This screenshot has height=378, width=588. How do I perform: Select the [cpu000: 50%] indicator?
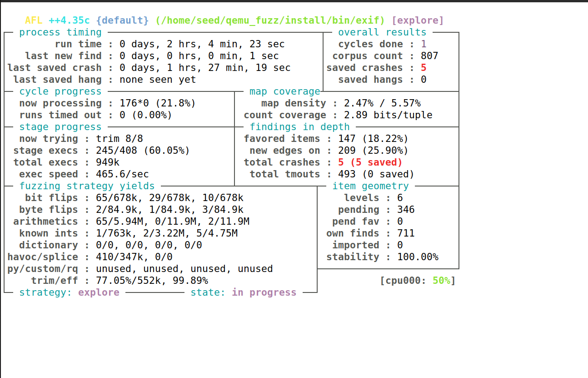click(x=418, y=281)
